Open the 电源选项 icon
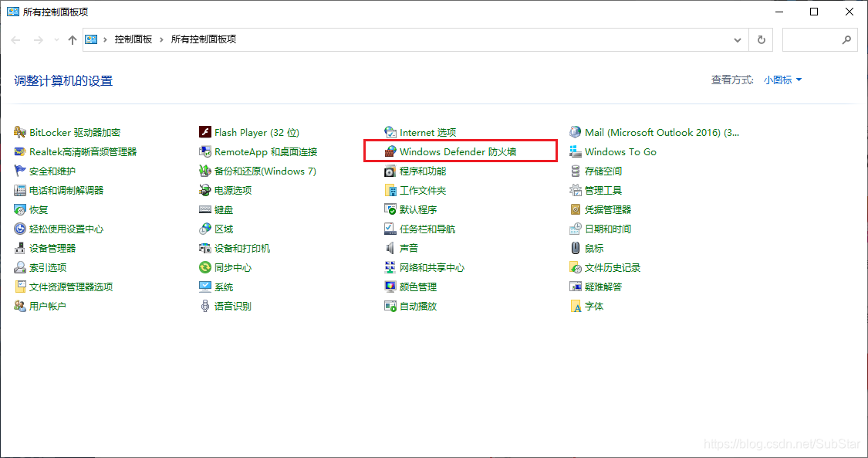868x458 pixels. 205,191
